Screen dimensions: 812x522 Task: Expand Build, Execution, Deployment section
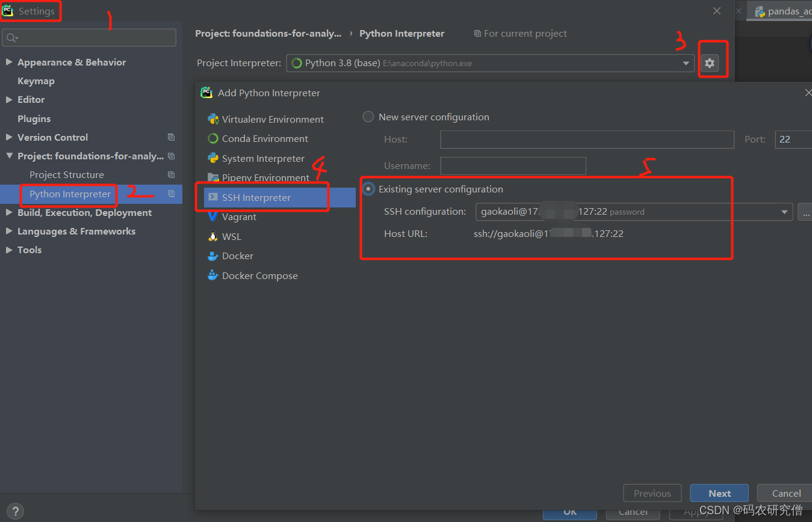point(9,212)
